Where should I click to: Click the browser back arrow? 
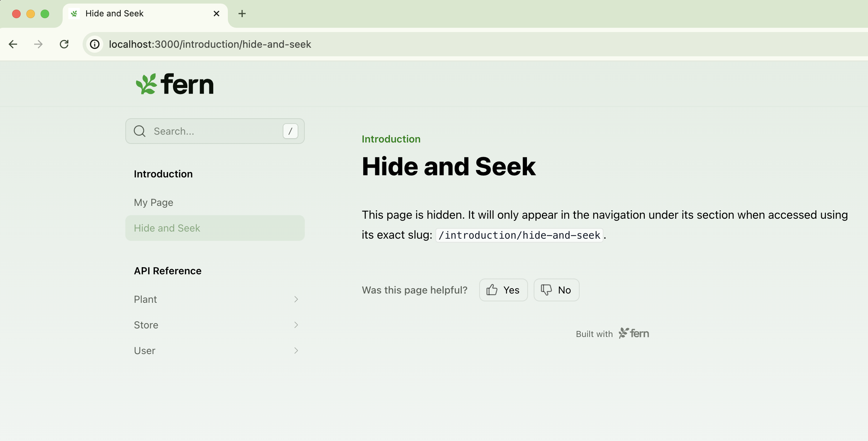(13, 44)
